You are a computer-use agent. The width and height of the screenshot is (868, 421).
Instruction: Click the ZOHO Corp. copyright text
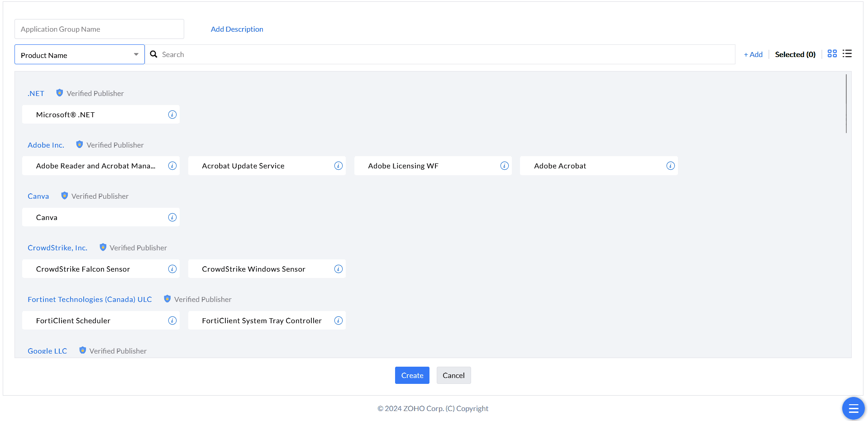coord(433,408)
